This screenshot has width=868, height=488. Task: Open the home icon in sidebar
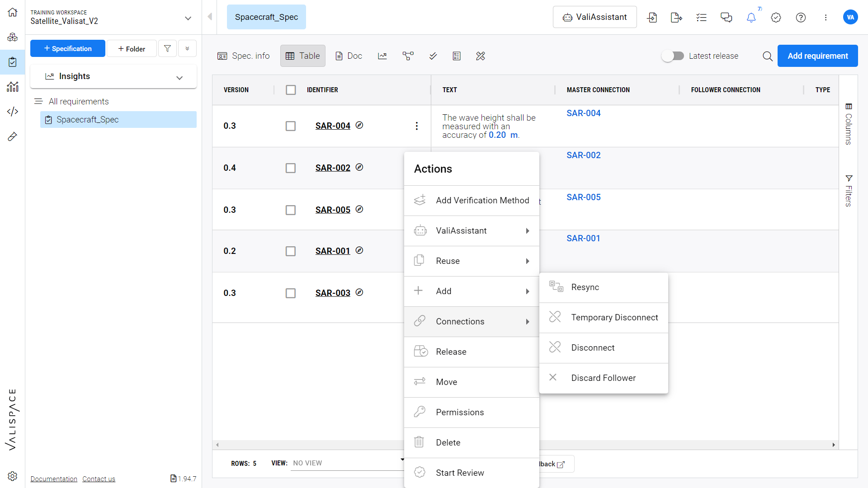coord(13,12)
